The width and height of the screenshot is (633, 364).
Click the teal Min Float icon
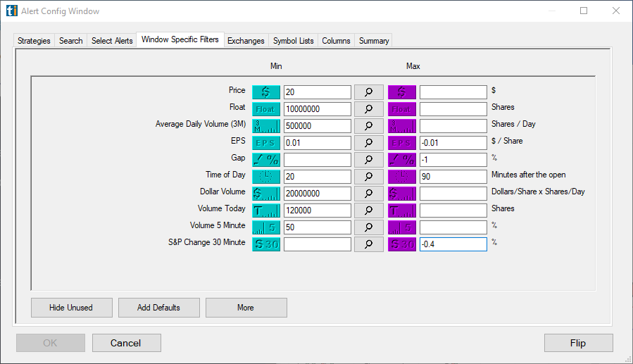pyautogui.click(x=266, y=109)
